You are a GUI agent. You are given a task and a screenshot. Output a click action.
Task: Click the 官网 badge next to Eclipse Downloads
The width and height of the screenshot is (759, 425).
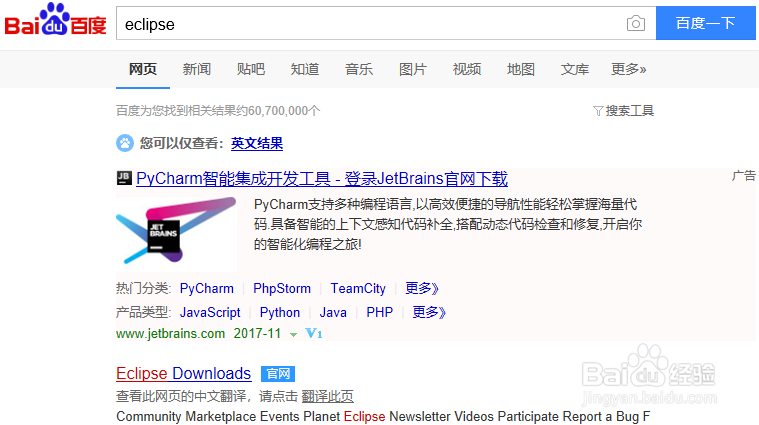click(x=278, y=374)
